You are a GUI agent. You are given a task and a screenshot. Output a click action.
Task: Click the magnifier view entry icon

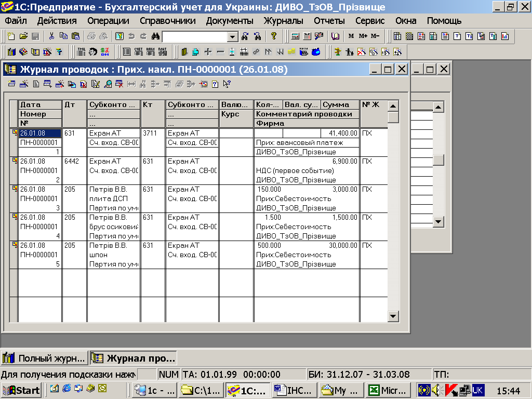coord(108,84)
